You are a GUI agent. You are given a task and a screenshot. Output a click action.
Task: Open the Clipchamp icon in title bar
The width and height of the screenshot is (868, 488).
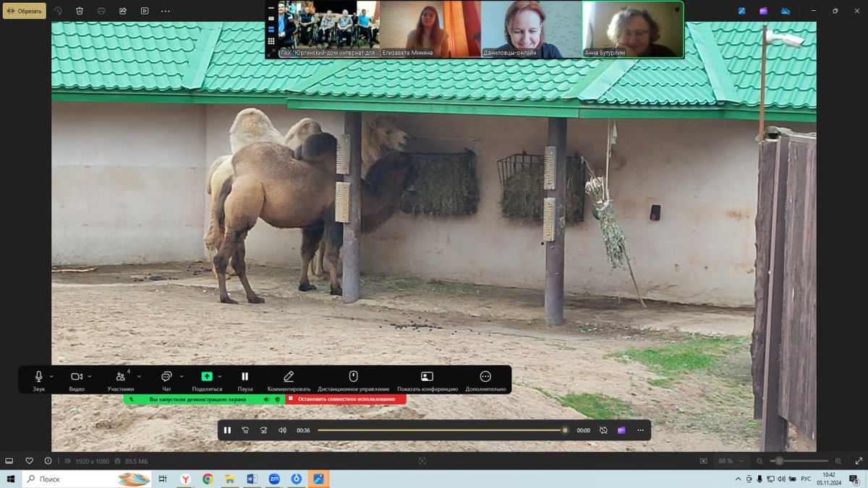point(763,11)
